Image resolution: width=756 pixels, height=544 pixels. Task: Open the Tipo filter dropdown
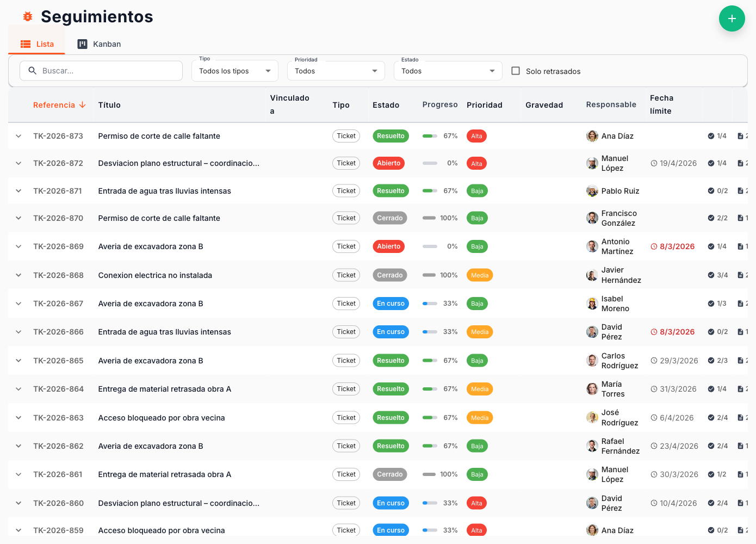point(234,71)
